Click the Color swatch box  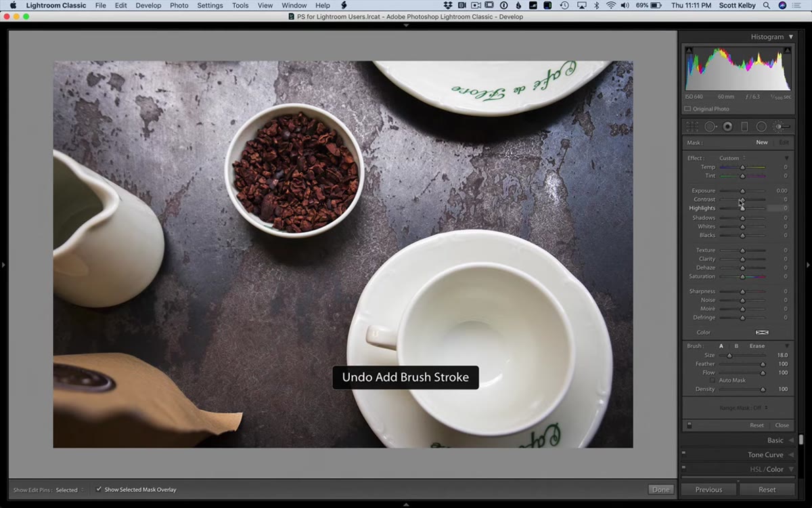tap(762, 333)
